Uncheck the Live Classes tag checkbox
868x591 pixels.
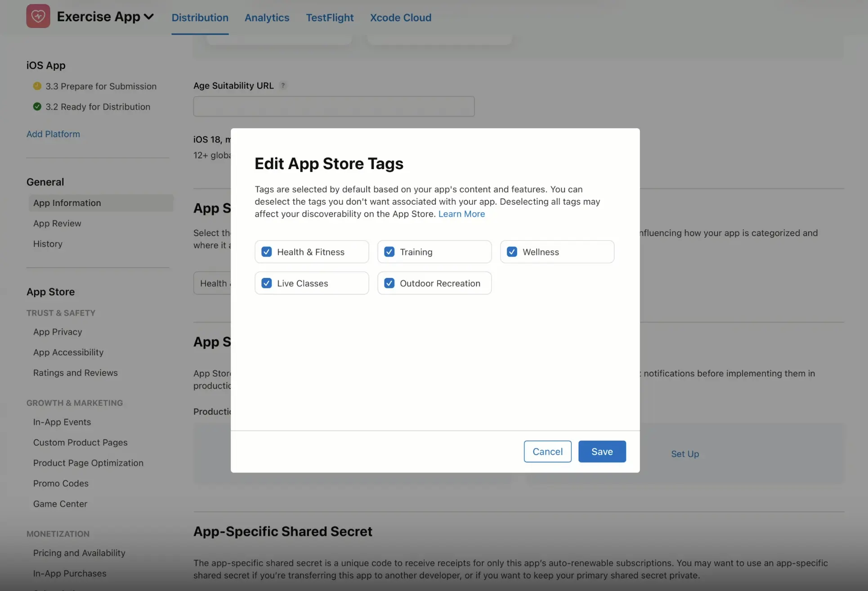(267, 283)
